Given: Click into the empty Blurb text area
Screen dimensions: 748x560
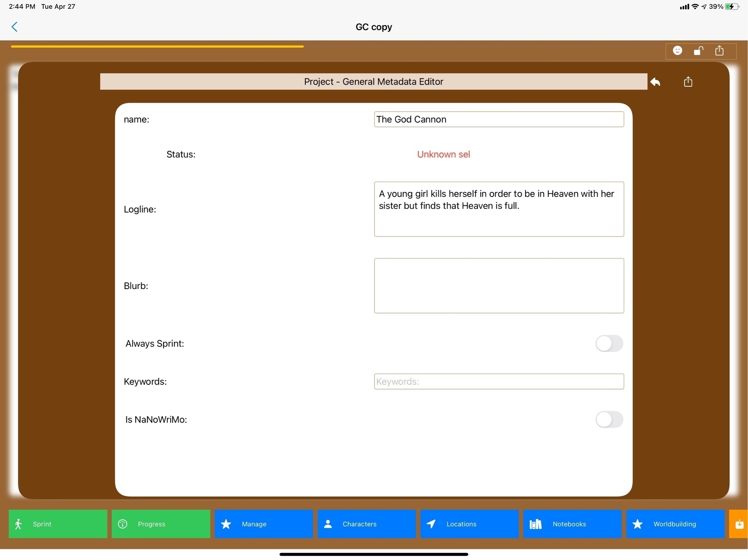Looking at the screenshot, I should click(x=499, y=286).
